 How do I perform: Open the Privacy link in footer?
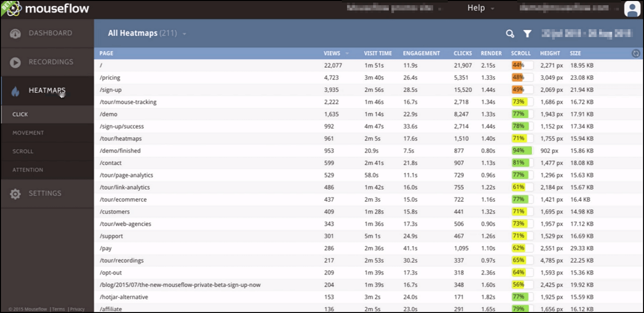pos(77,309)
